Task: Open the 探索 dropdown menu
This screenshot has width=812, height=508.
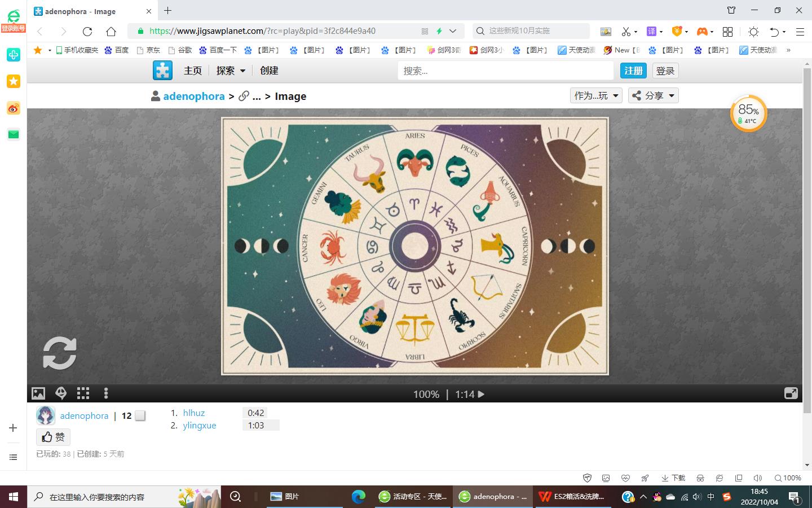Action: (x=231, y=71)
